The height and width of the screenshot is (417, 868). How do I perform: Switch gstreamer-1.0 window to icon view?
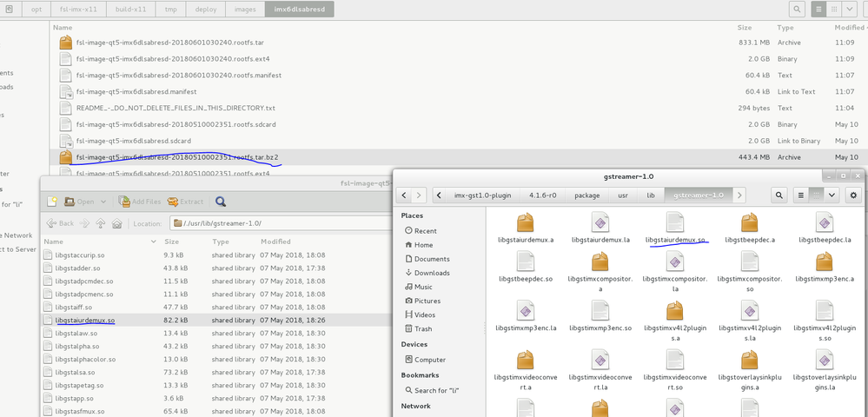pyautogui.click(x=815, y=195)
